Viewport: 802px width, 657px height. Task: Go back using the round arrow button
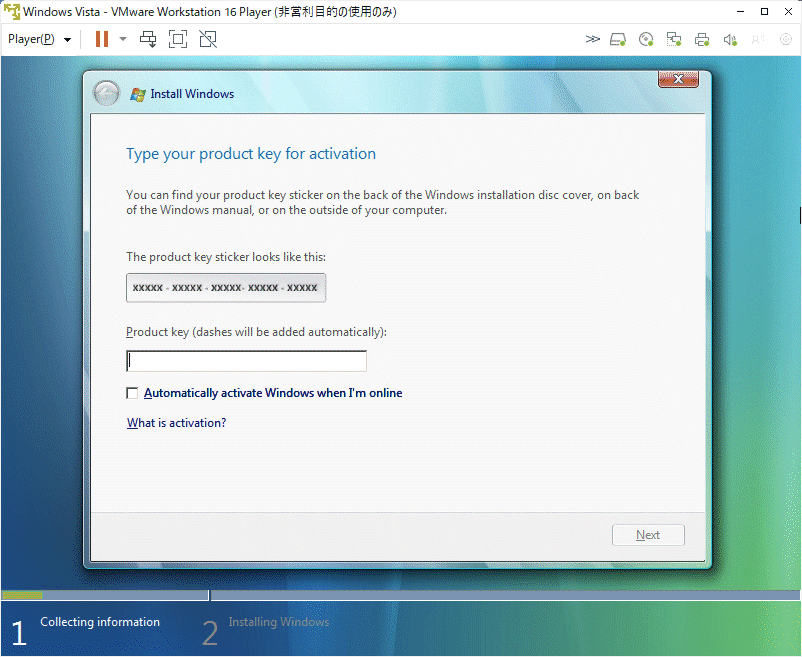(x=106, y=94)
